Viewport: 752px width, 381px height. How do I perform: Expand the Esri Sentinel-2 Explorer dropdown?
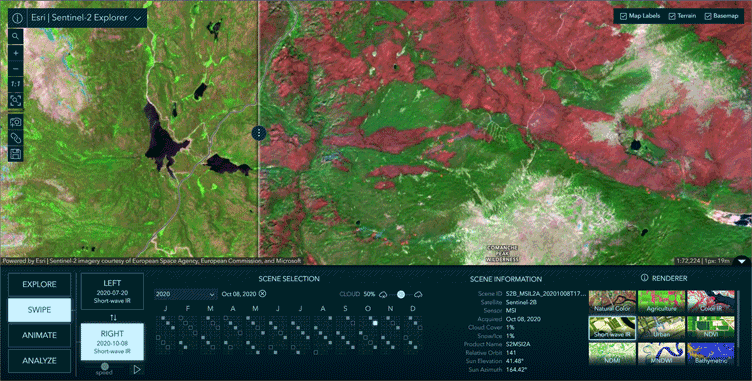pyautogui.click(x=138, y=18)
